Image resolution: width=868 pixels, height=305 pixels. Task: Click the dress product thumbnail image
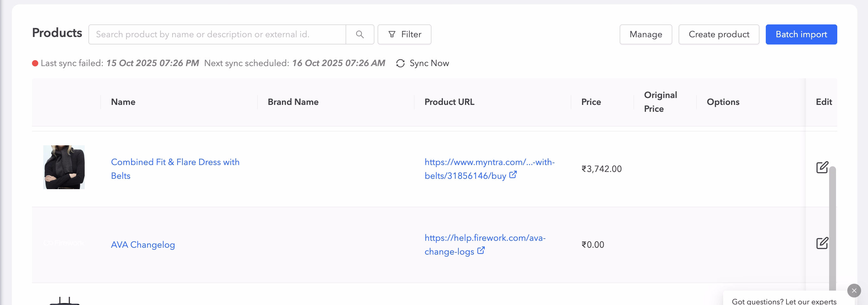click(64, 167)
